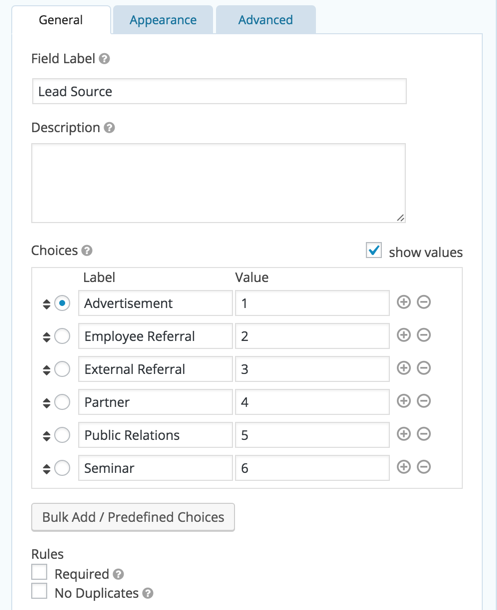Screen dimensions: 497x610
Task: Add a choice after Partner row
Action: click(404, 401)
